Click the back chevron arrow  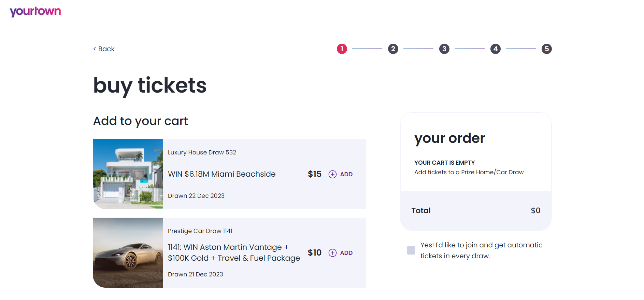[x=95, y=49]
